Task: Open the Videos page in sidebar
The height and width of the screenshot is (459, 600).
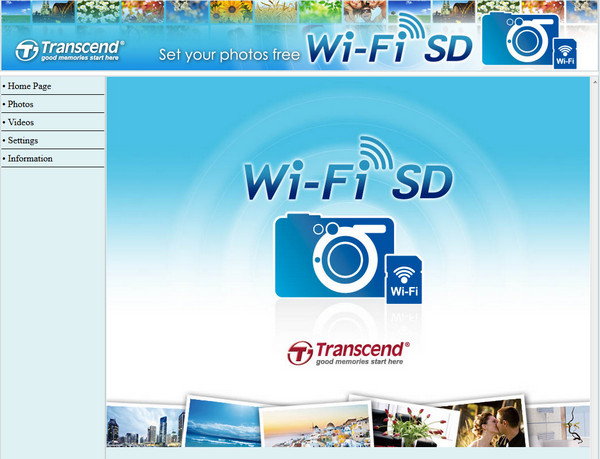Action: pyautogui.click(x=21, y=122)
